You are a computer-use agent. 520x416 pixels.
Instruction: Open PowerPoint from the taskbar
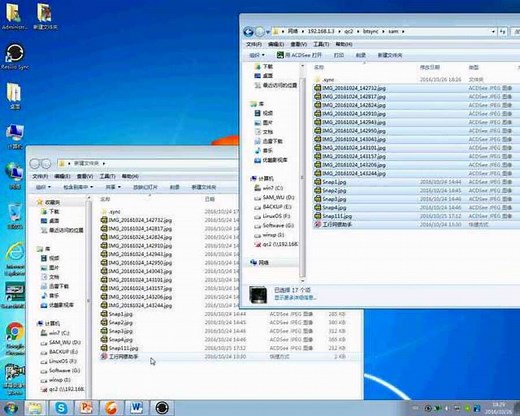click(86, 408)
